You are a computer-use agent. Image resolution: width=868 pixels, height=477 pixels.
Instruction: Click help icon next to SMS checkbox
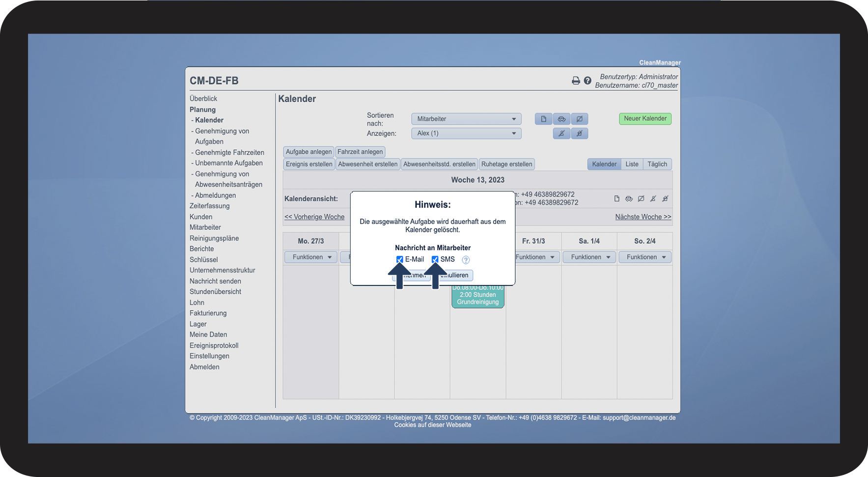tap(466, 260)
